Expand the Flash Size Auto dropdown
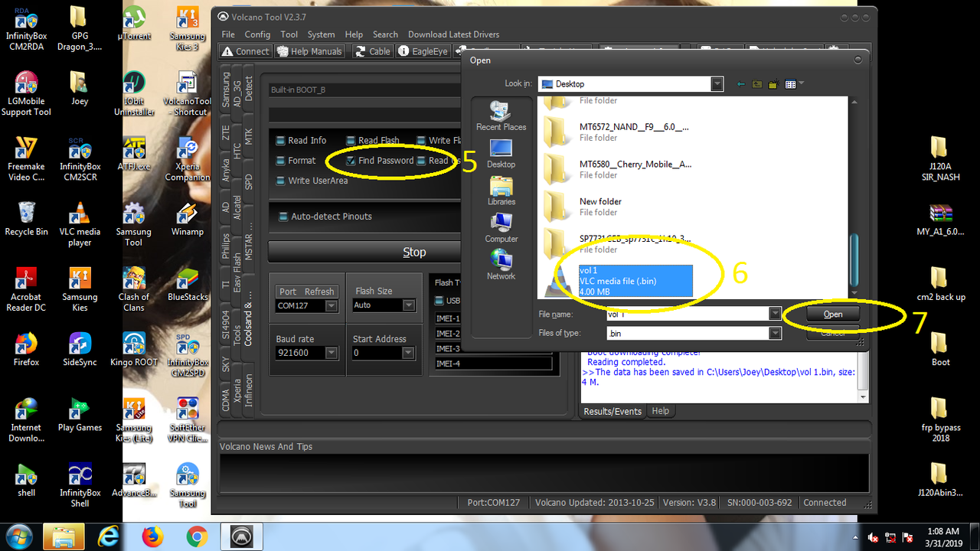Screen dimensions: 980x551 [x=410, y=305]
